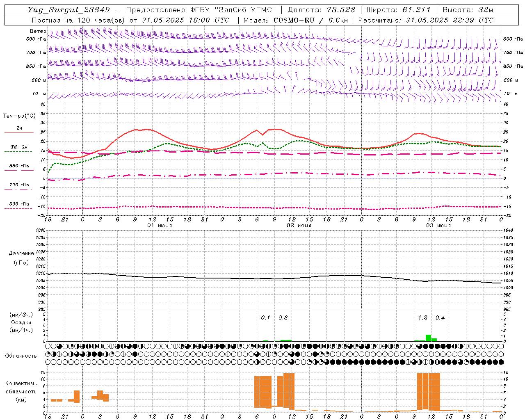Image resolution: width=525 pixels, height=420 pixels.
Task: Click the '(мм/1ч.)' precipitation unit label
Action: 21,330
